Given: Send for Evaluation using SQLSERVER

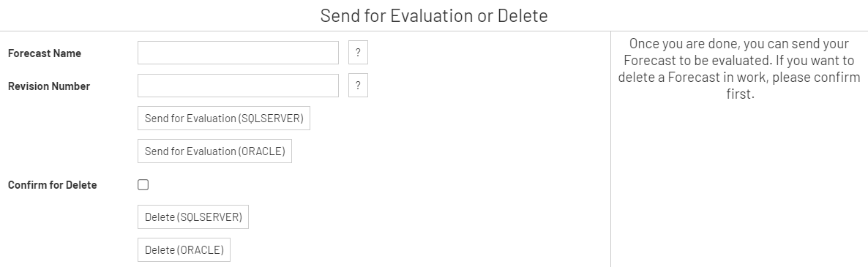Looking at the screenshot, I should 224,119.
